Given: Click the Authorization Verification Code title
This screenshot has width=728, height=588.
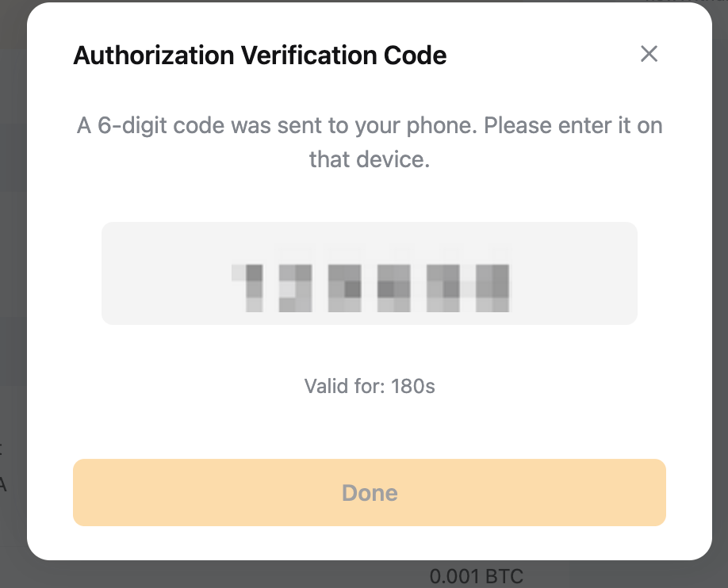Looking at the screenshot, I should (259, 55).
